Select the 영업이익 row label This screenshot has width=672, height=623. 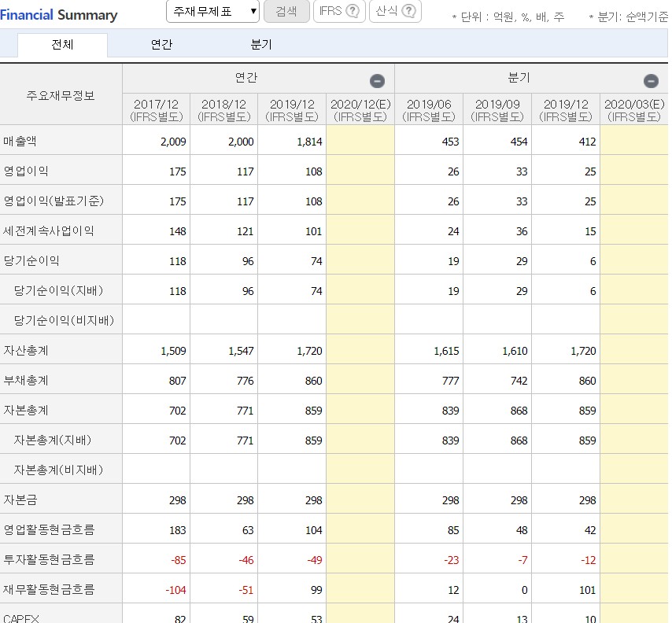tap(26, 171)
